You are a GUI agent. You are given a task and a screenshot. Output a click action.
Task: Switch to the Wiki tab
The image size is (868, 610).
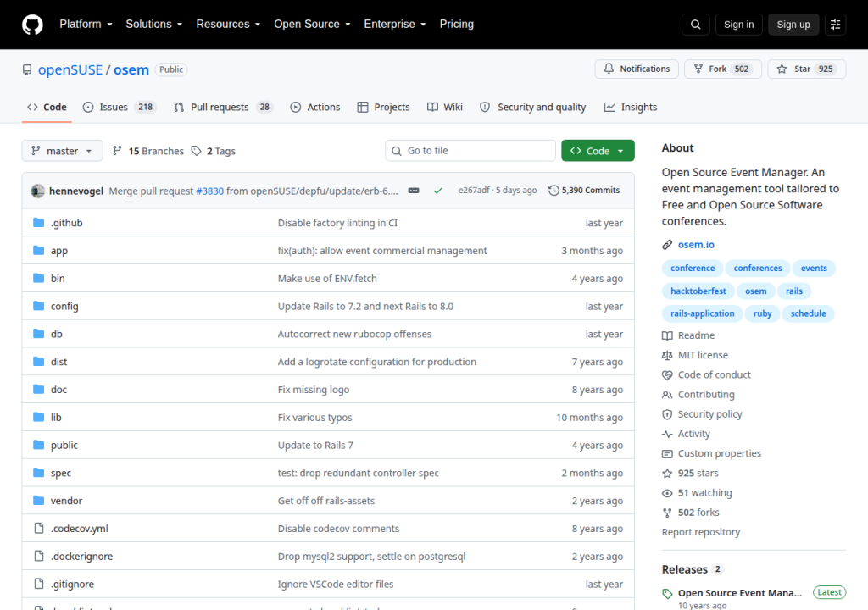(x=445, y=107)
